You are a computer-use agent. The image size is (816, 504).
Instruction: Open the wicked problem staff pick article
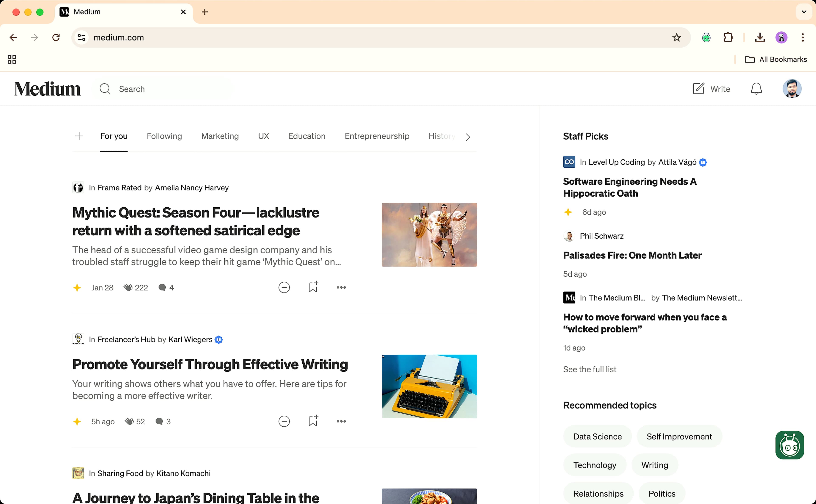point(645,323)
